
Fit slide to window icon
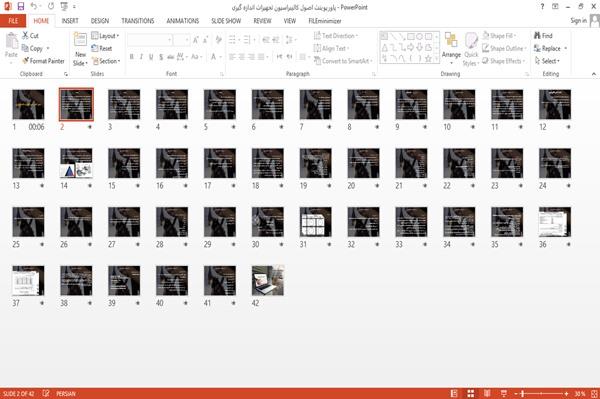tap(594, 393)
